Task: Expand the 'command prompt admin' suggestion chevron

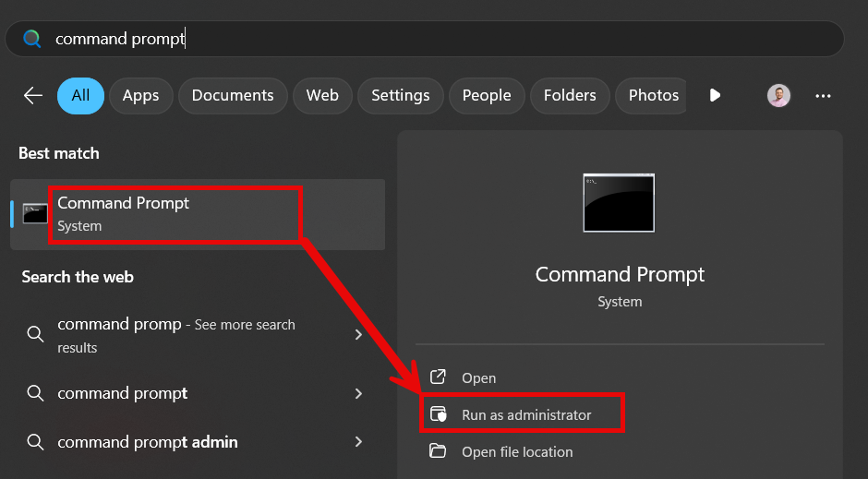Action: 358,441
